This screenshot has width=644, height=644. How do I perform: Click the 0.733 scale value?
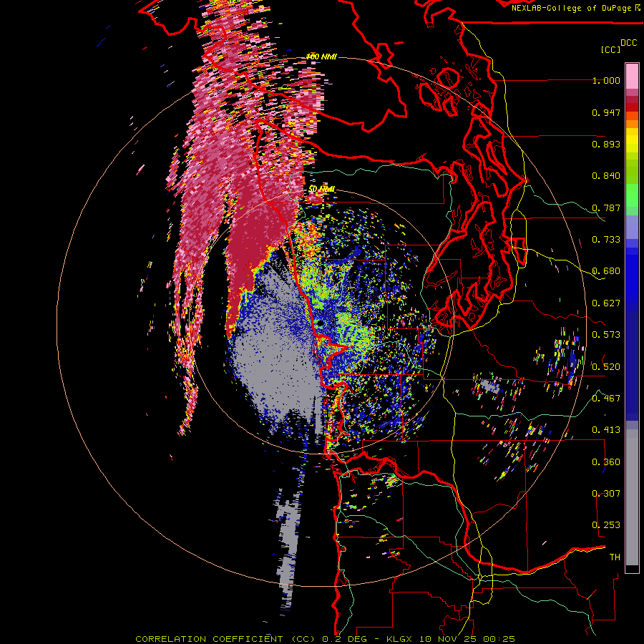(606, 240)
